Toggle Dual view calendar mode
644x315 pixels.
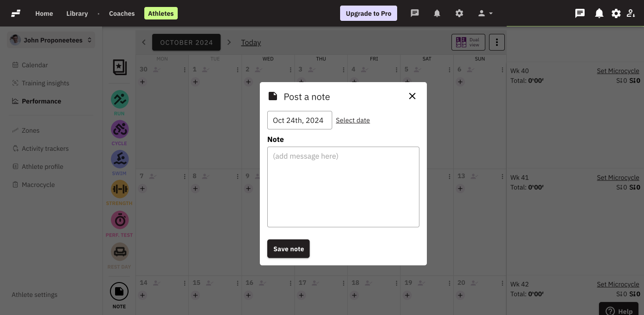[468, 42]
